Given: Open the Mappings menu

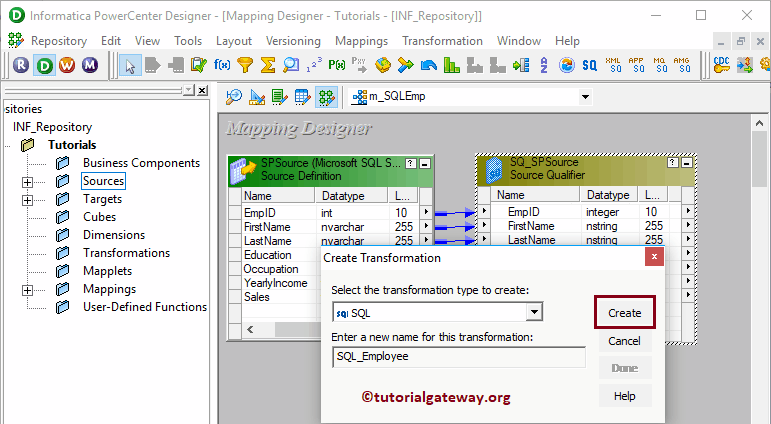Looking at the screenshot, I should 361,41.
